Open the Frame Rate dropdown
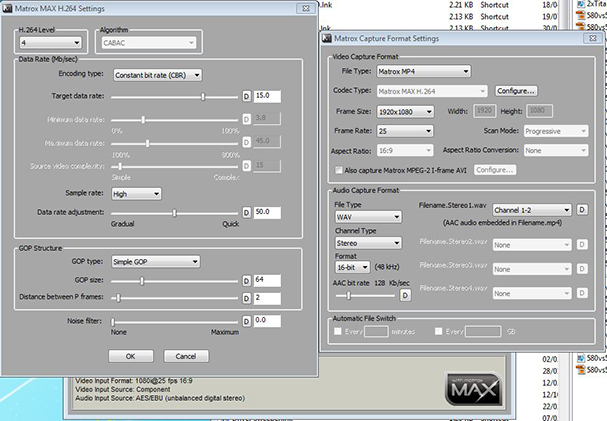Screen dimensions: 607x421 click(405, 131)
